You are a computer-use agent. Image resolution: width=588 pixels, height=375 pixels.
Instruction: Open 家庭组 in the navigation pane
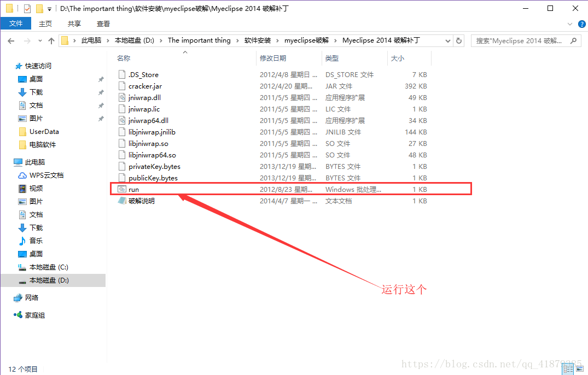click(34, 315)
